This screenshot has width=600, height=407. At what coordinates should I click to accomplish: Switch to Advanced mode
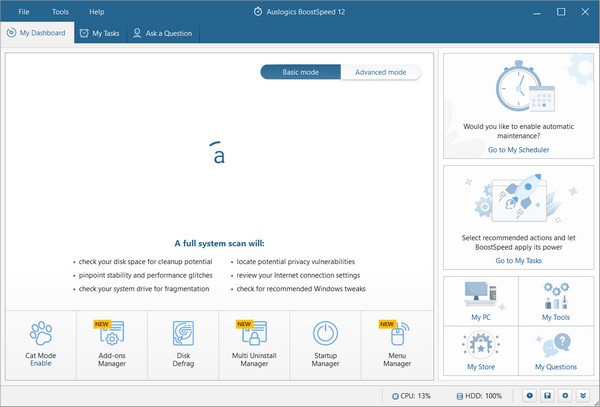[x=381, y=72]
